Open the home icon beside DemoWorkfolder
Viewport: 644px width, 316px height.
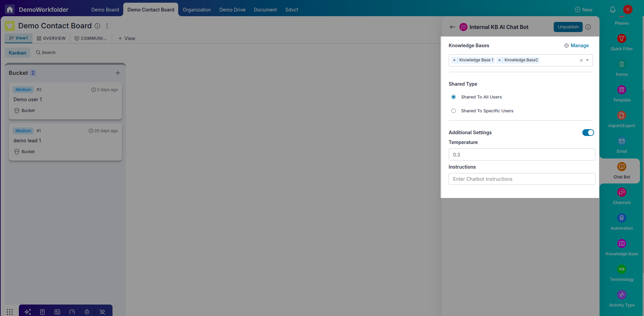pos(10,9)
